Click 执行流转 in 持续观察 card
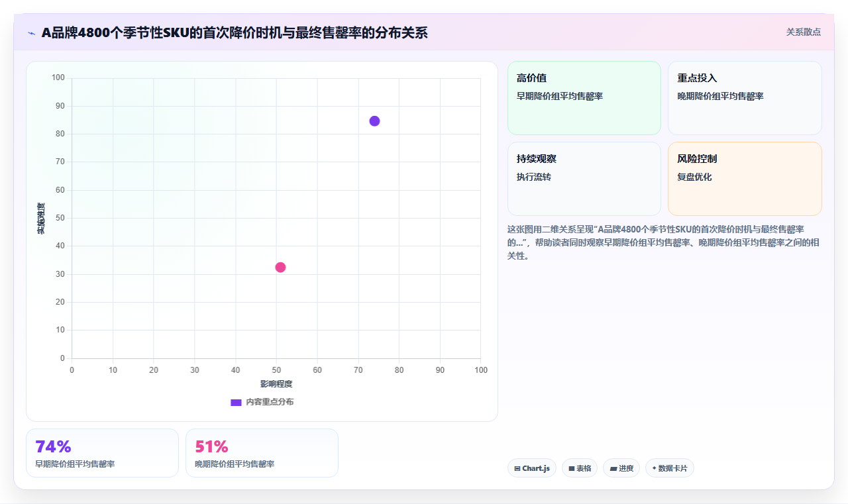The image size is (848, 504). (534, 177)
